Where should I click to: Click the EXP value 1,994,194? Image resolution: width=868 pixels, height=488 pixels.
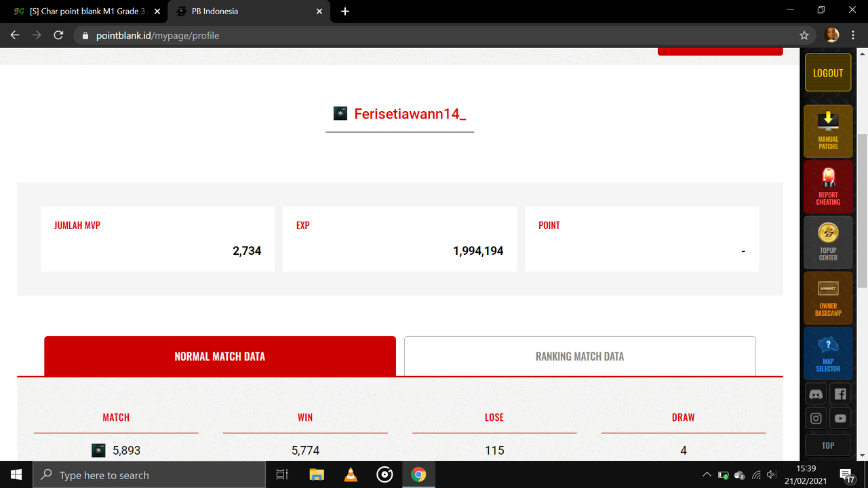pos(478,251)
